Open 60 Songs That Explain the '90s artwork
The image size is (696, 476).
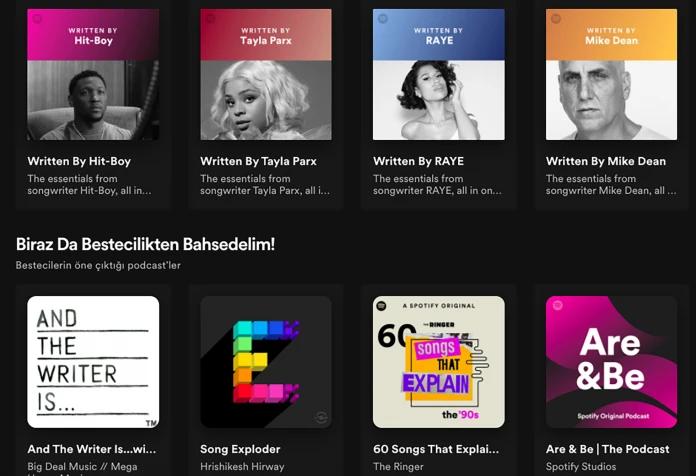coord(439,362)
